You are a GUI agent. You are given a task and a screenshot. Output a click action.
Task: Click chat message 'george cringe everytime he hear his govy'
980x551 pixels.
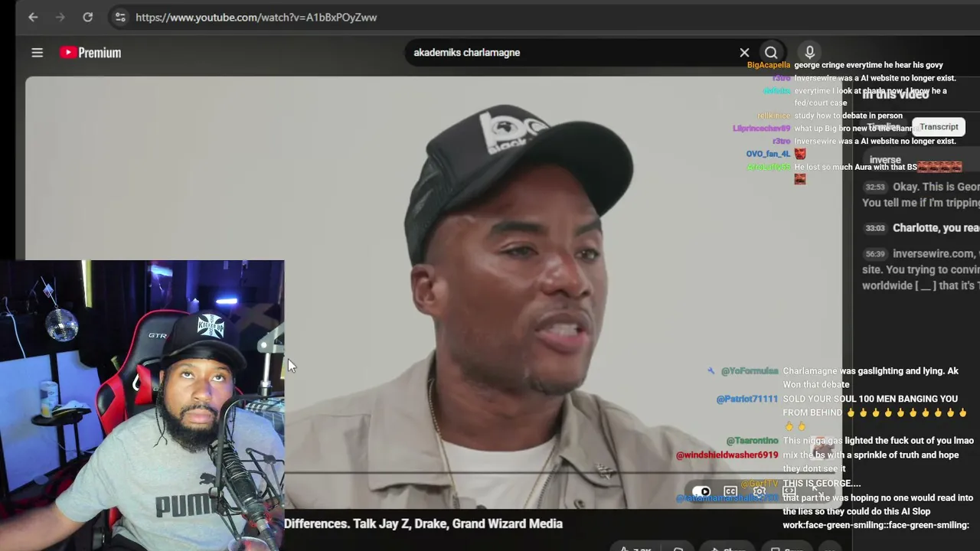click(868, 65)
